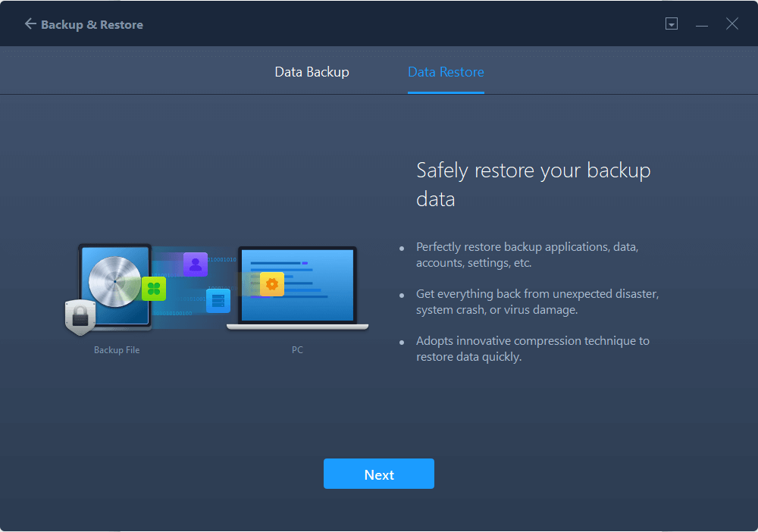Click the Next button
758x532 pixels.
(378, 474)
